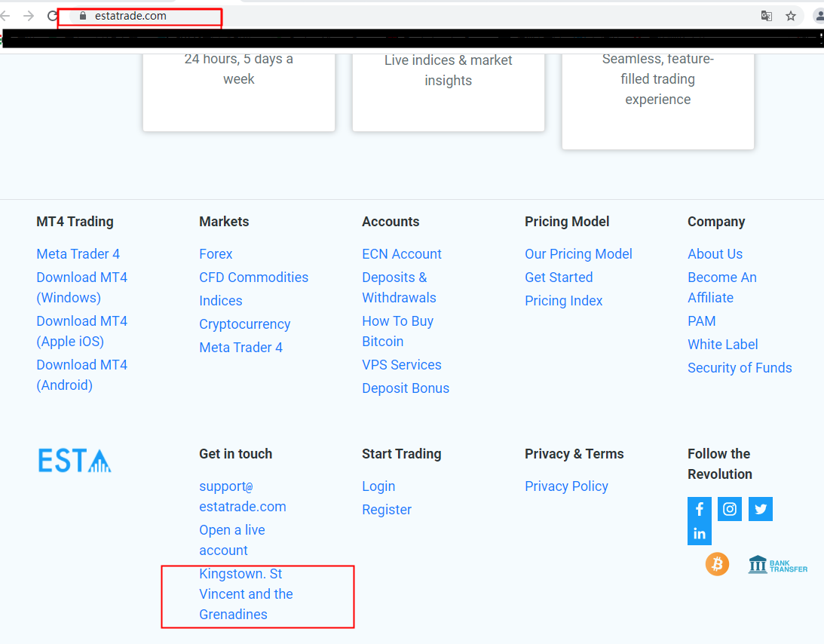This screenshot has width=824, height=644.
Task: Click the ESTA logo in footer
Action: coord(75,461)
